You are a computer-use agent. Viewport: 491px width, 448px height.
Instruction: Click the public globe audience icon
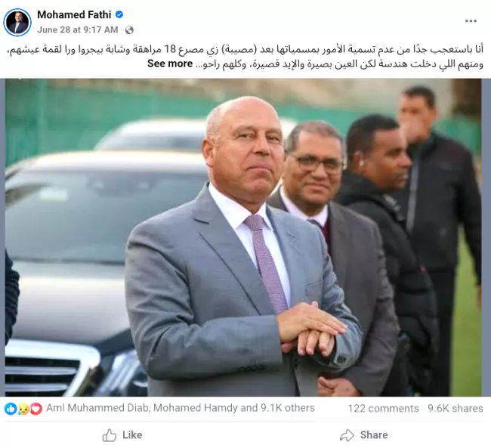click(x=129, y=30)
